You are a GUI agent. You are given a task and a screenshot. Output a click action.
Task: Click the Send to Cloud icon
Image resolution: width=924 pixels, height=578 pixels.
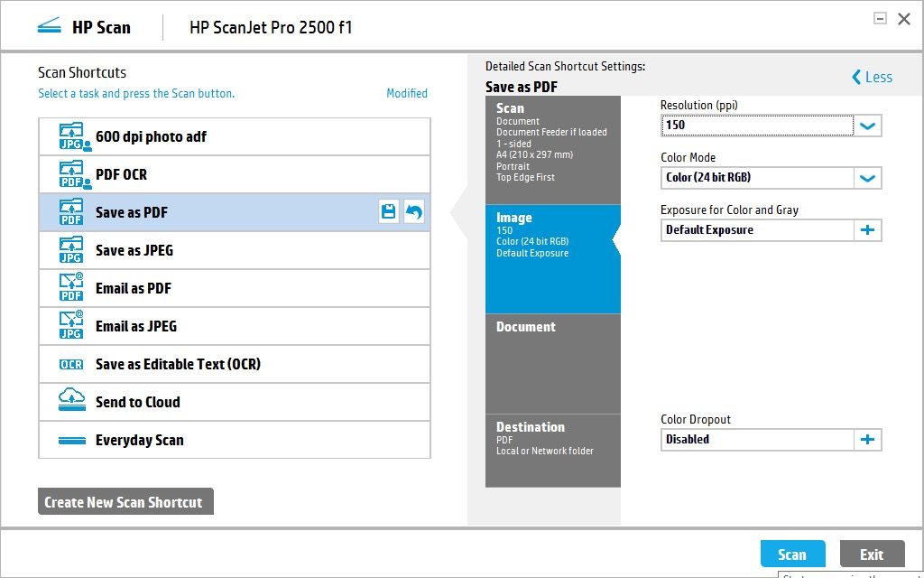pos(70,401)
